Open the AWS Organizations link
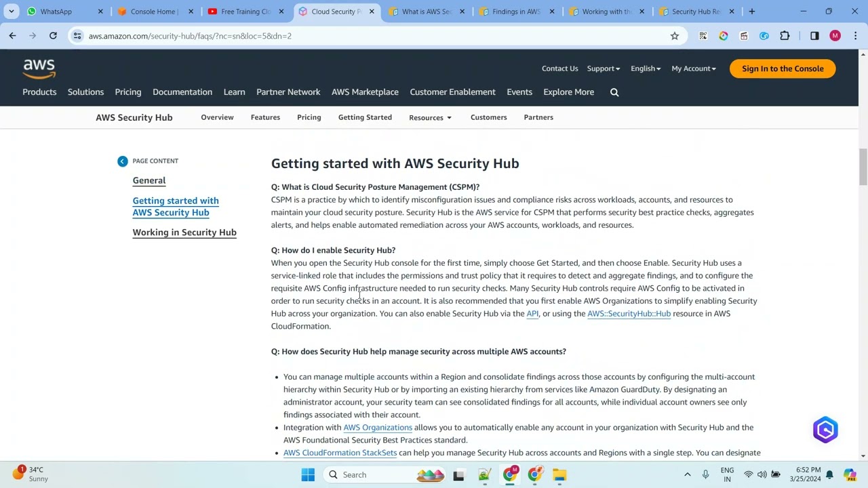The height and width of the screenshot is (488, 868). coord(378,428)
